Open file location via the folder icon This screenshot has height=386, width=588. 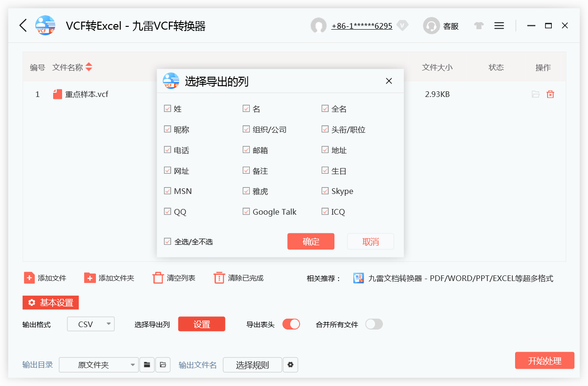(535, 94)
